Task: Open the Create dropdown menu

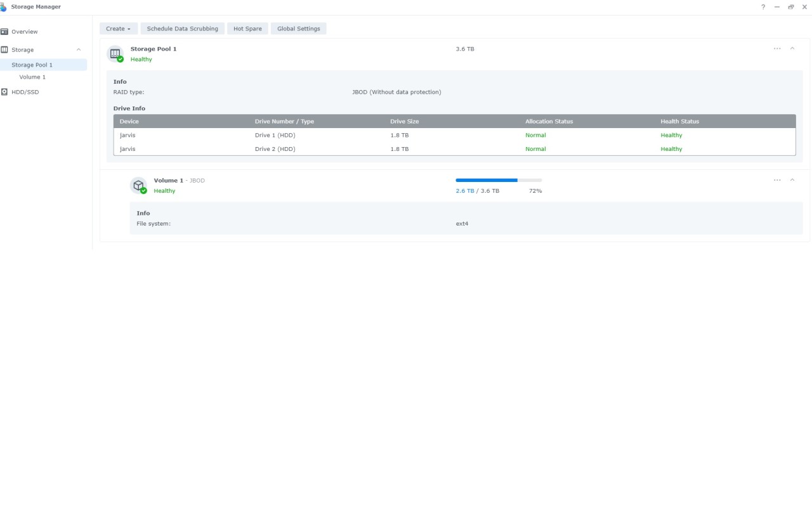Action: [119, 29]
